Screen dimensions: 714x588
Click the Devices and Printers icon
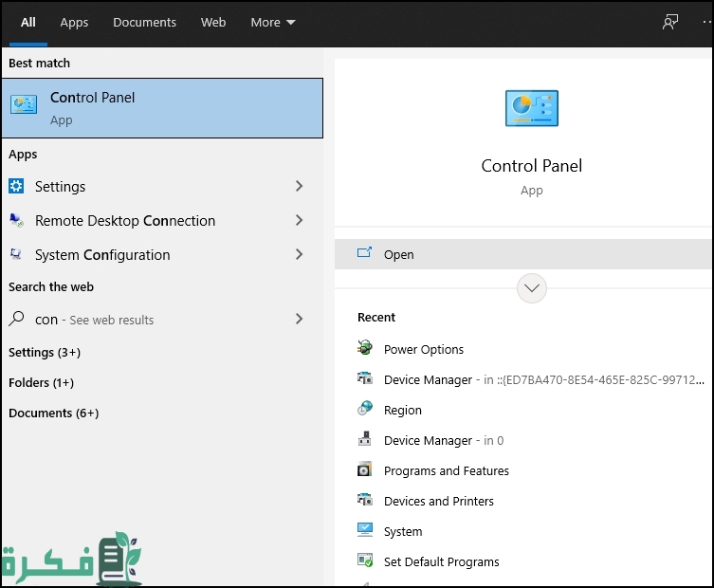point(365,501)
